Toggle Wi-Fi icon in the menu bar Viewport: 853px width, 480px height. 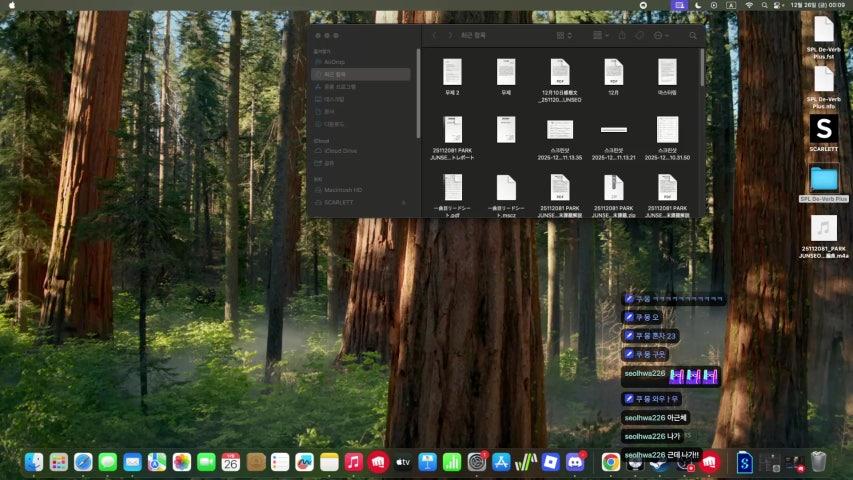(x=748, y=5)
